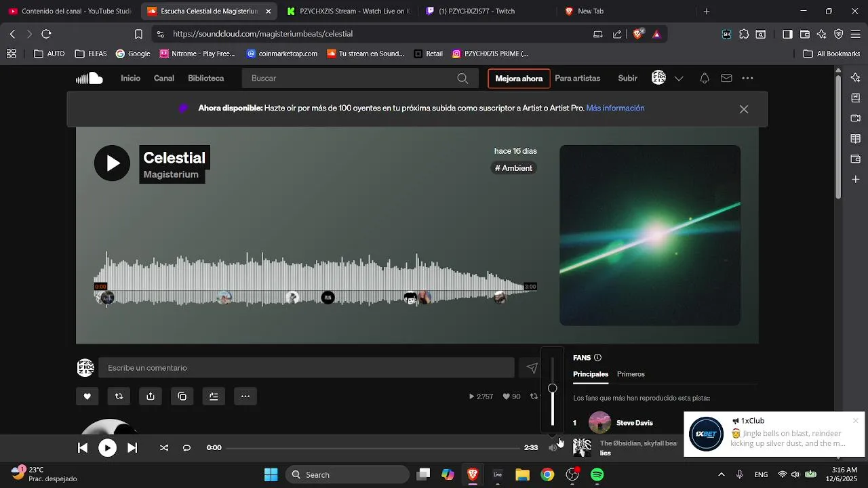Click the FANS info icon
This screenshot has width=868, height=488.
pos(597,358)
